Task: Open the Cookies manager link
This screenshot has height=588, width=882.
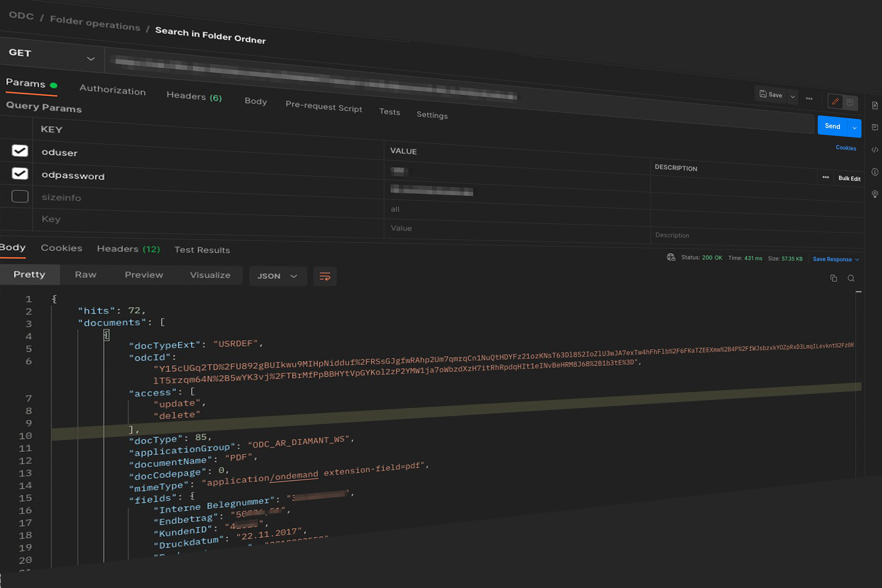Action: pyautogui.click(x=846, y=148)
